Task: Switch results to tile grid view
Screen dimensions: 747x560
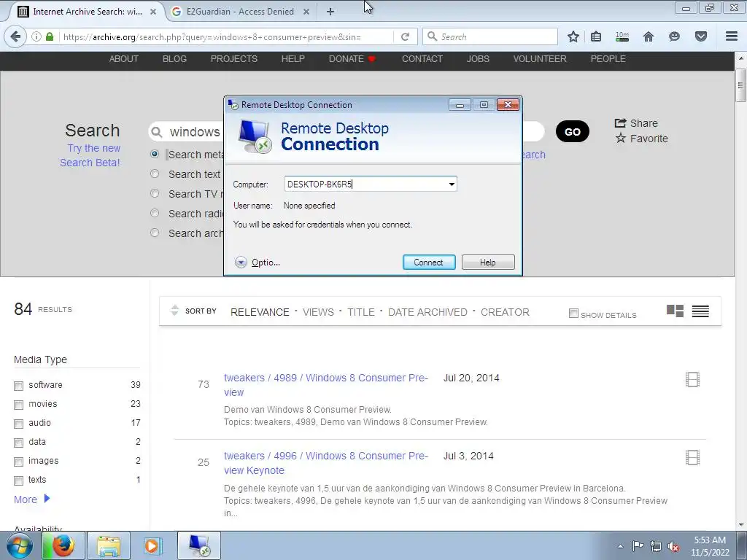Action: click(675, 311)
